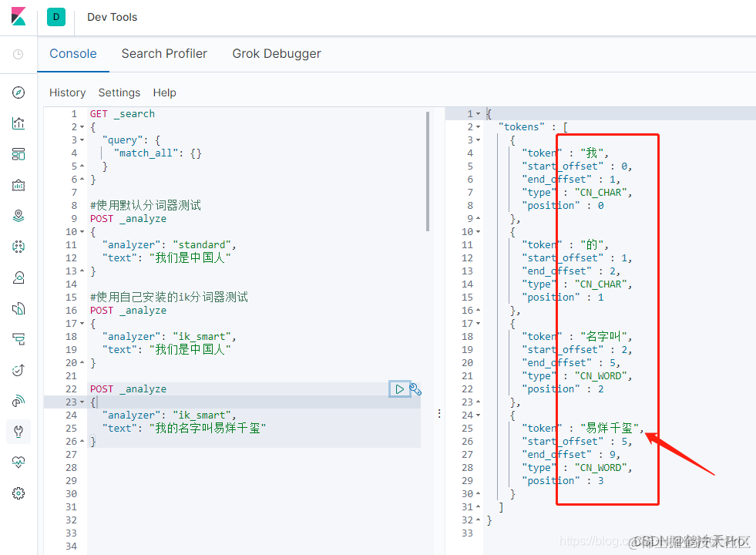Open Stack Monitoring heartbeat icon
The height and width of the screenshot is (555, 756).
tap(18, 462)
